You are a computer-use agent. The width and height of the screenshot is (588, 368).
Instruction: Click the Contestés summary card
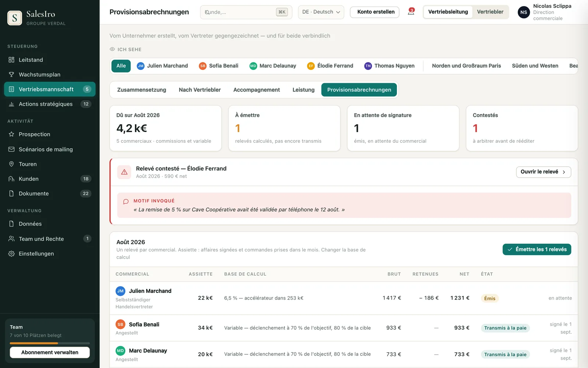(522, 128)
